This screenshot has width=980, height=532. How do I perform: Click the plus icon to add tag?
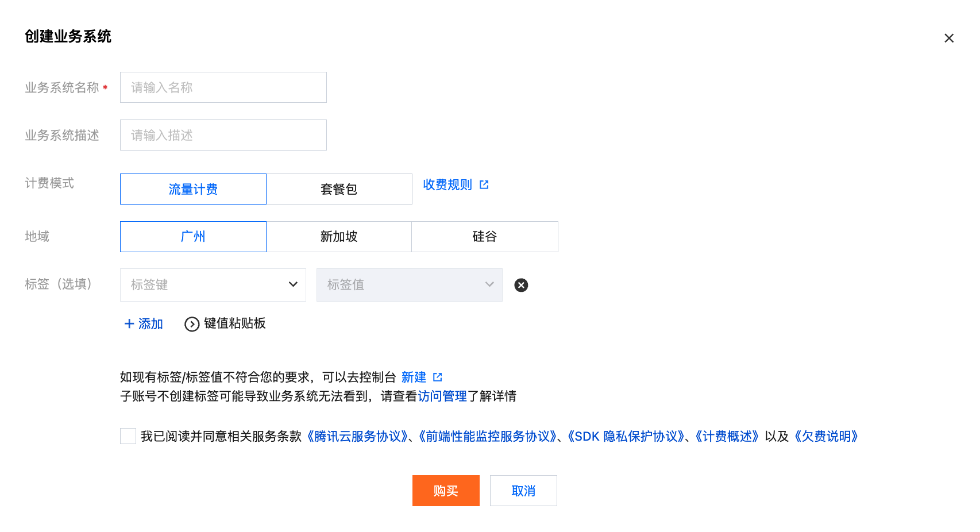129,323
